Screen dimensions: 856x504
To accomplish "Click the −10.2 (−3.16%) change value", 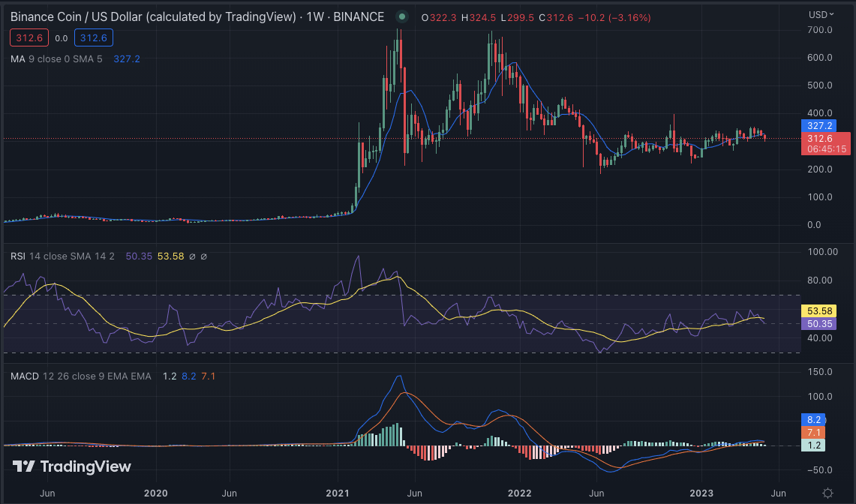I will coord(614,17).
